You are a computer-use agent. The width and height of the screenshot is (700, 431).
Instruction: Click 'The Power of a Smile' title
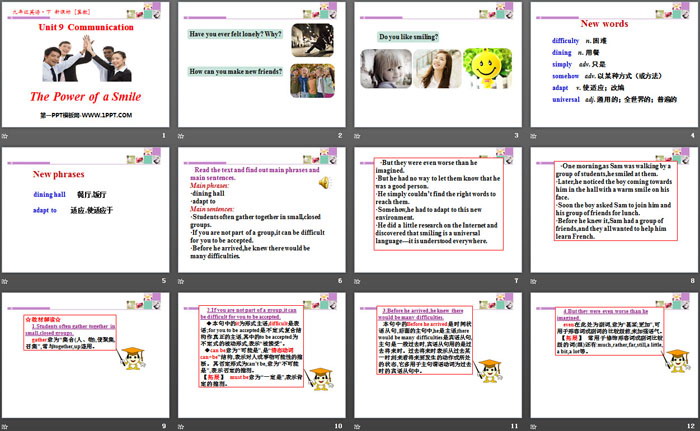coord(78,97)
